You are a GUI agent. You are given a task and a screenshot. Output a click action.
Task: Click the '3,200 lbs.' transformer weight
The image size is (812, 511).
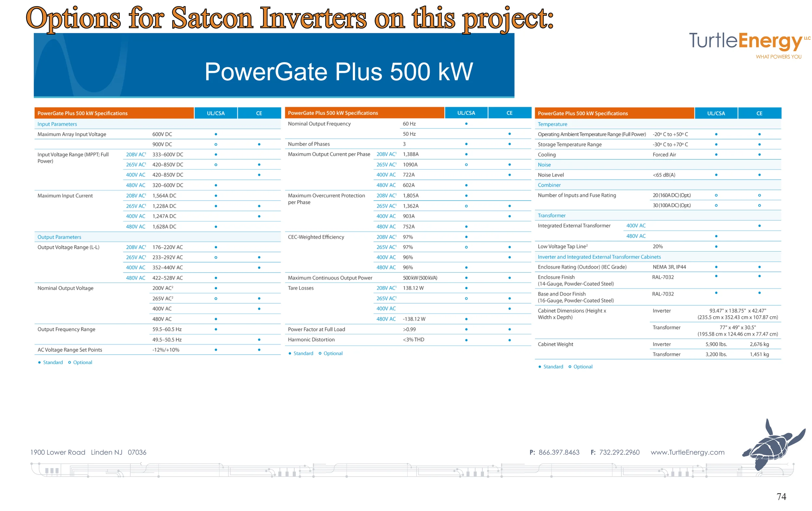coord(716,354)
